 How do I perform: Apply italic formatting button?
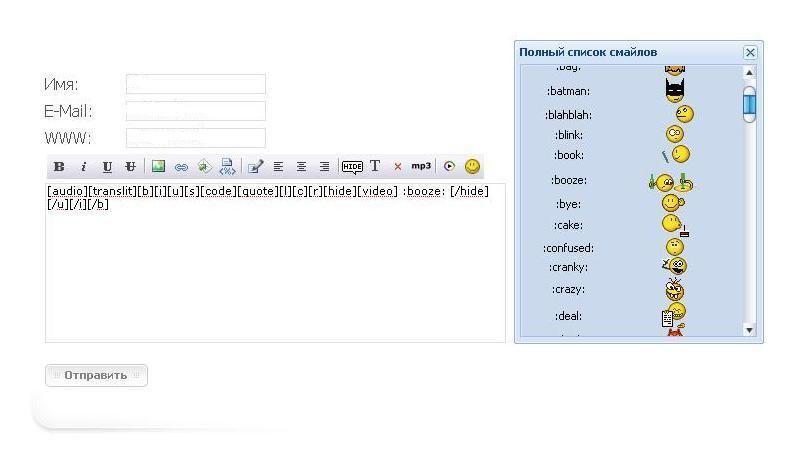point(83,167)
